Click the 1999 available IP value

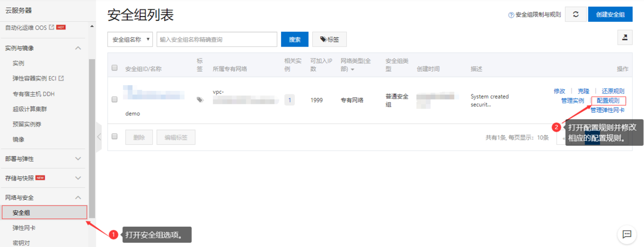(317, 100)
